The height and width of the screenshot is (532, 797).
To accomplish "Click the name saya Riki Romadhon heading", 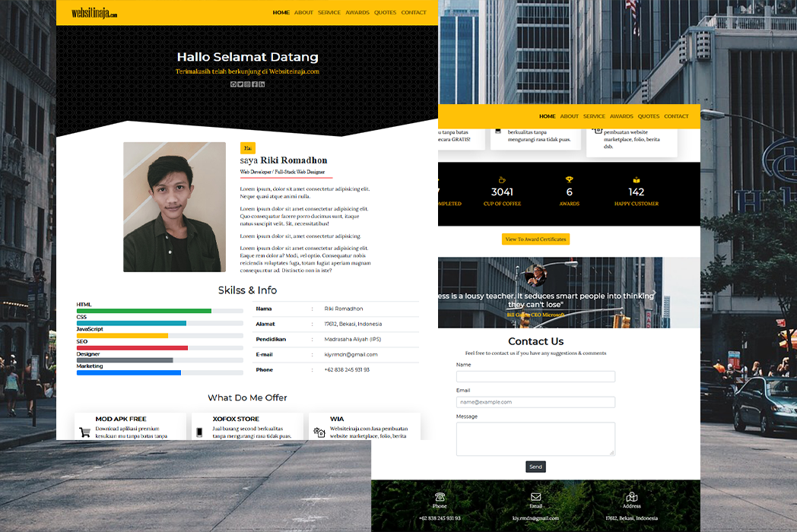I will [284, 160].
